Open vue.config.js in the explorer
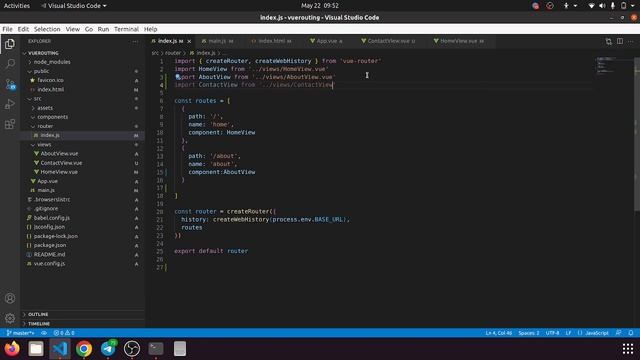 coord(49,264)
